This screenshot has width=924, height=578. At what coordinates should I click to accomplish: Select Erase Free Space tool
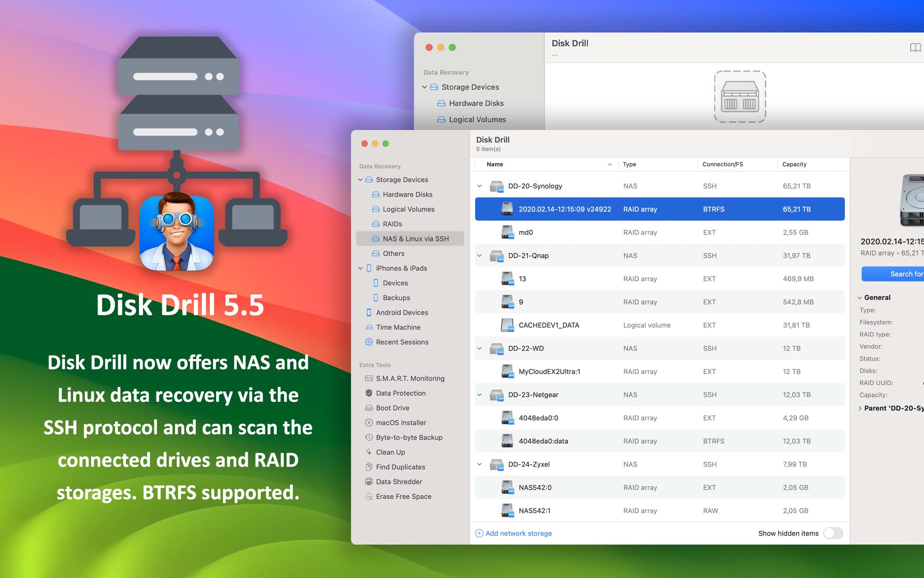click(403, 496)
